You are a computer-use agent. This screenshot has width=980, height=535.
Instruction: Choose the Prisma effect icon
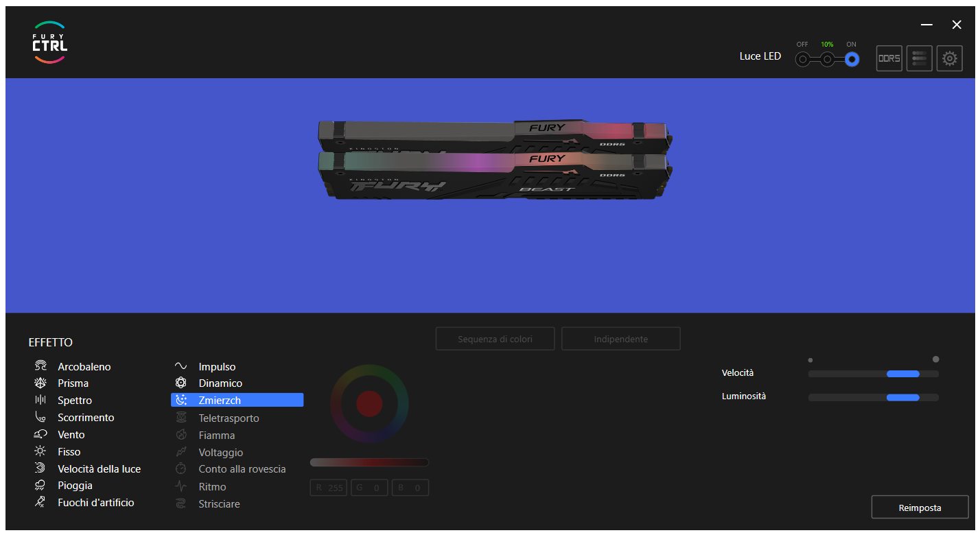(40, 383)
